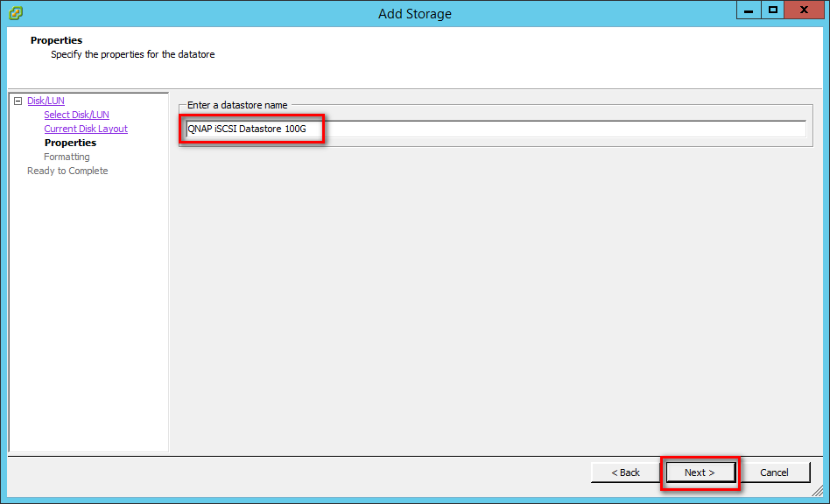Viewport: 830px width, 504px height.
Task: Click into the datastore name text field
Action: pyautogui.click(x=560, y=129)
